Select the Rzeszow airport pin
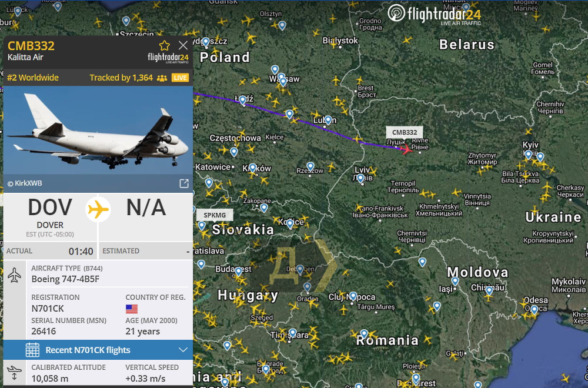 coord(310,166)
